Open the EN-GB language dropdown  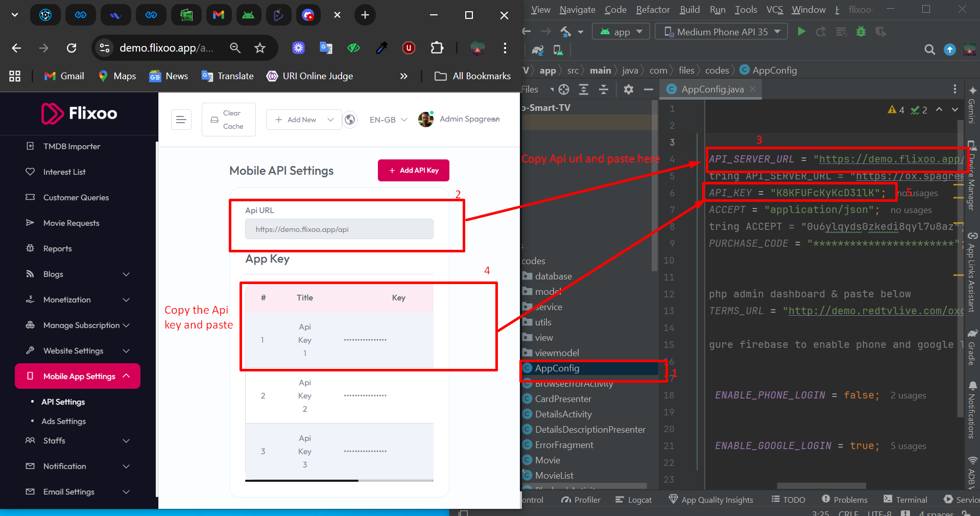[388, 120]
